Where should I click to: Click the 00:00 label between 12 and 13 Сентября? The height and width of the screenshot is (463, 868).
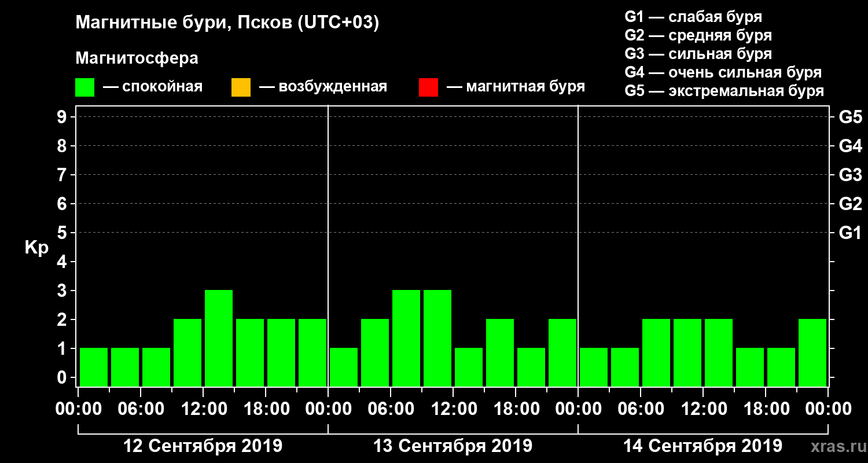click(x=328, y=409)
